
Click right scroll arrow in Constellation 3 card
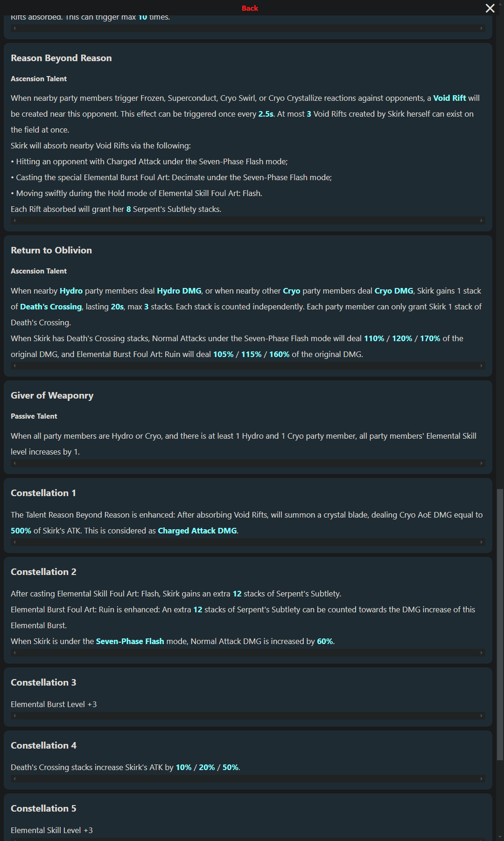pyautogui.click(x=482, y=716)
